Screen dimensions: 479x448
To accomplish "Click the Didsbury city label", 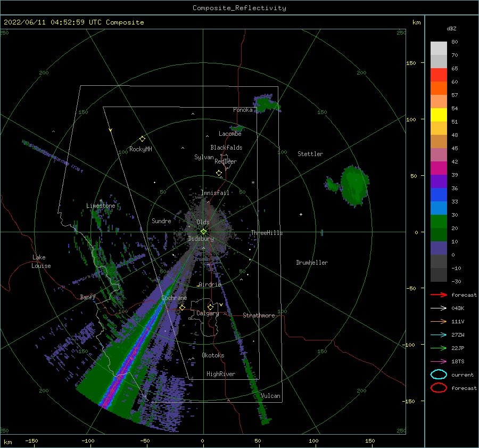I will (201, 239).
